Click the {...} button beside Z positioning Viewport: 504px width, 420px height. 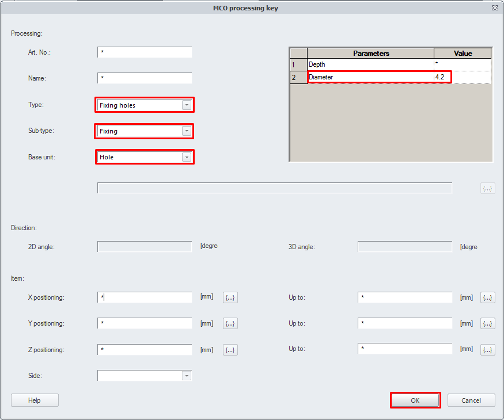[x=230, y=350]
